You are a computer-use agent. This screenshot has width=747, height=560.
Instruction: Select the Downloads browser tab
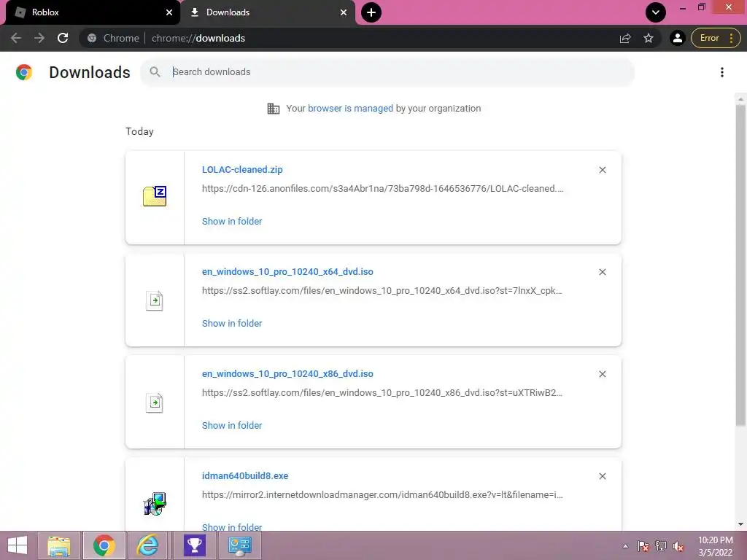[267, 12]
